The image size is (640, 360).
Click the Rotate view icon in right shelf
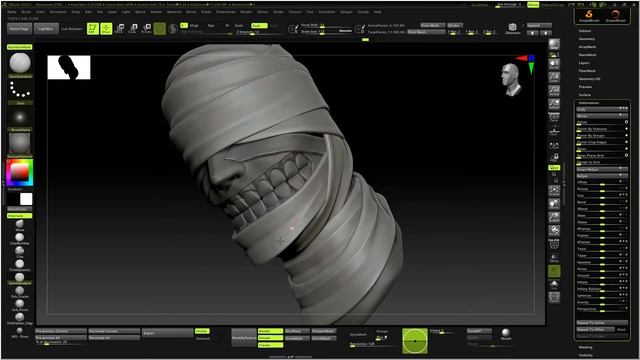pos(554,231)
